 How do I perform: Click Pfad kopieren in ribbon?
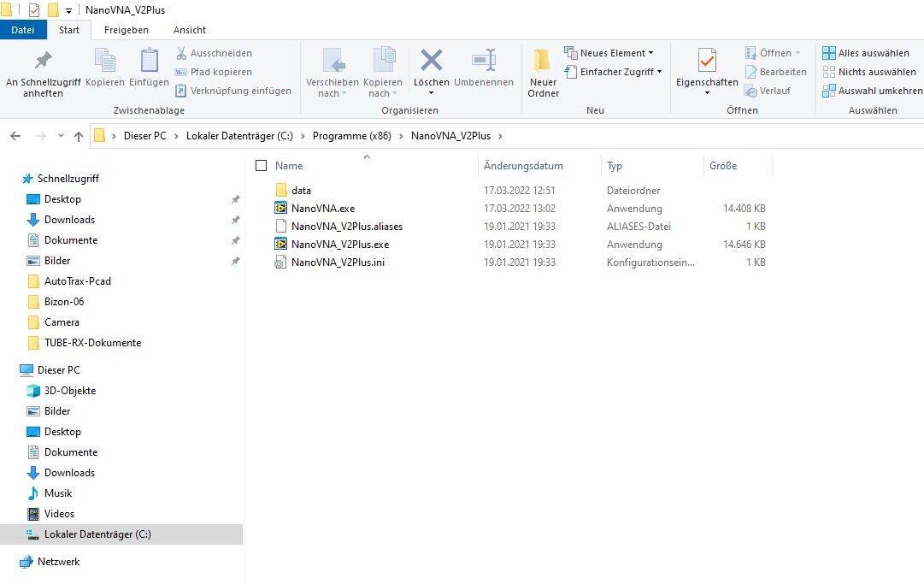point(214,72)
